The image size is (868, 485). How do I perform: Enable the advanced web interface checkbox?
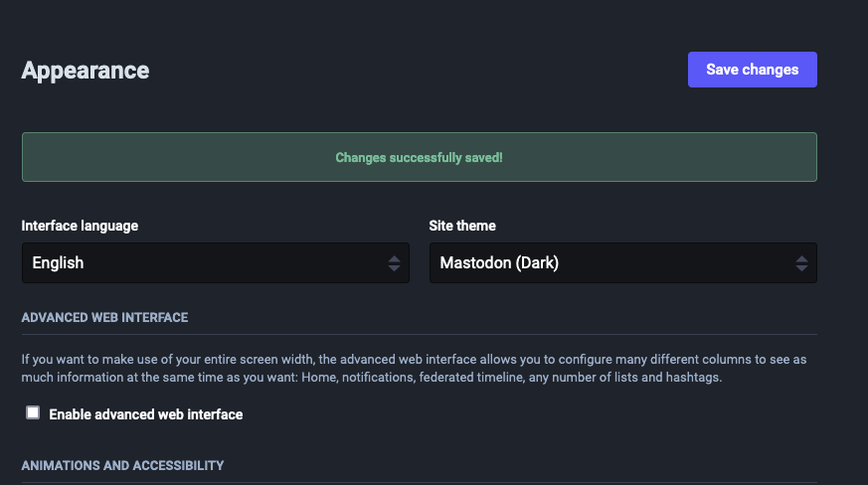[33, 412]
